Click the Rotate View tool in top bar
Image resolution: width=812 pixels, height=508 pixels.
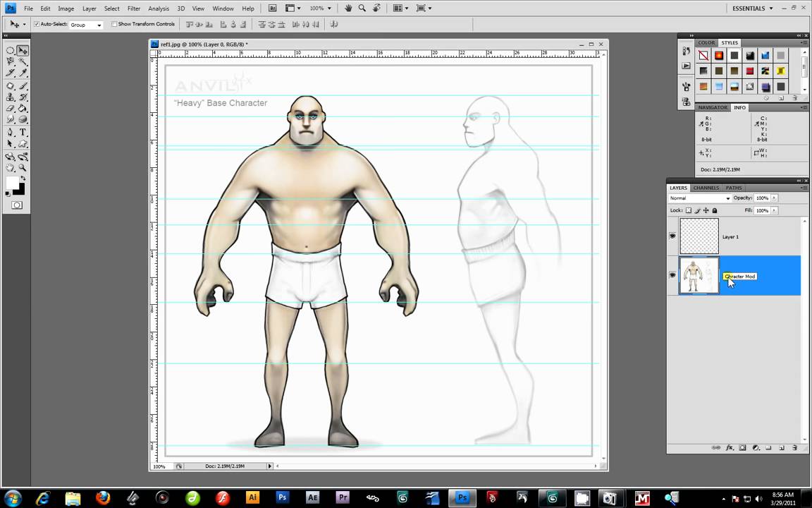click(376, 8)
